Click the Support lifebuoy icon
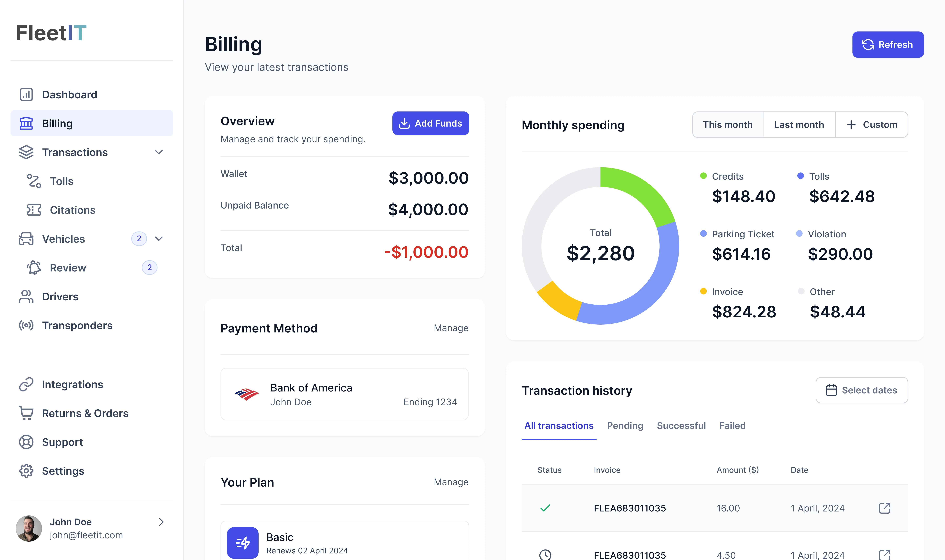Image resolution: width=945 pixels, height=560 pixels. pyautogui.click(x=26, y=442)
